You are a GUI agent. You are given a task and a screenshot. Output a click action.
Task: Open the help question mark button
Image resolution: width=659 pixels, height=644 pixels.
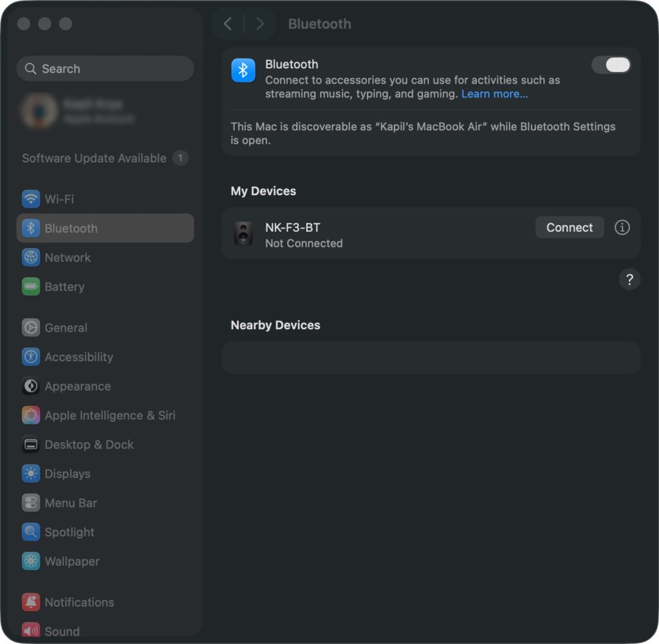[629, 279]
